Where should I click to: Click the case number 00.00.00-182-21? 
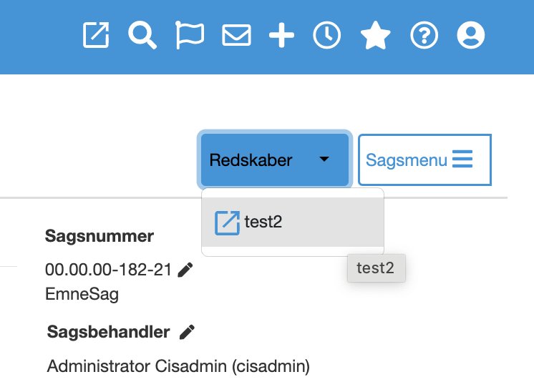108,270
